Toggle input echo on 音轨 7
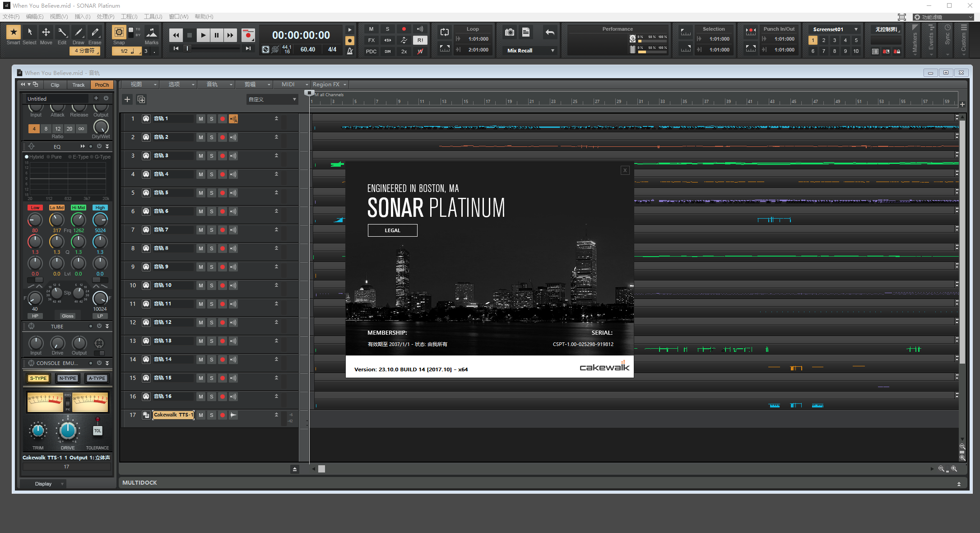Image resolution: width=980 pixels, height=533 pixels. point(233,230)
